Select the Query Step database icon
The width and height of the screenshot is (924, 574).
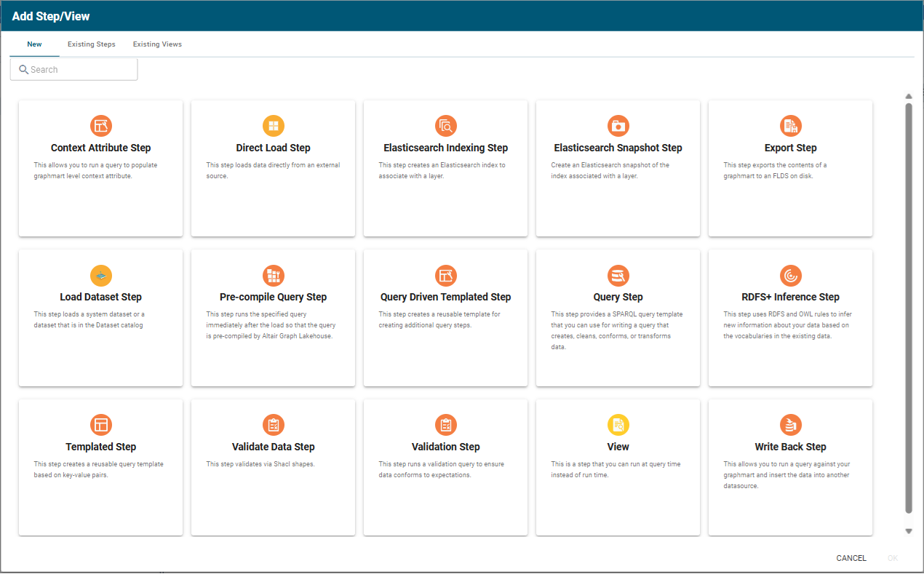(618, 276)
